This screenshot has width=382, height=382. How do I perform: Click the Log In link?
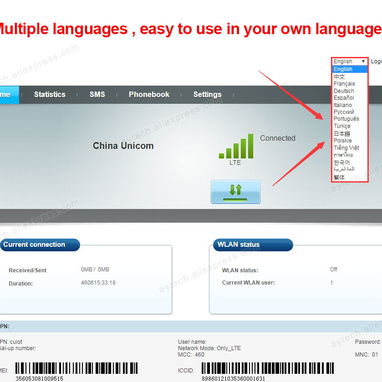tap(376, 61)
